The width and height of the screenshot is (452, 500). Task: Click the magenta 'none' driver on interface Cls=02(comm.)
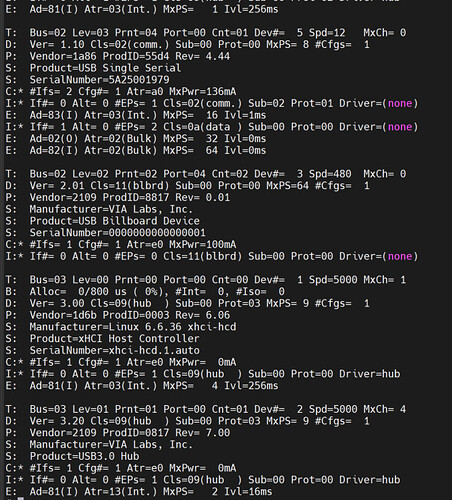[400, 103]
